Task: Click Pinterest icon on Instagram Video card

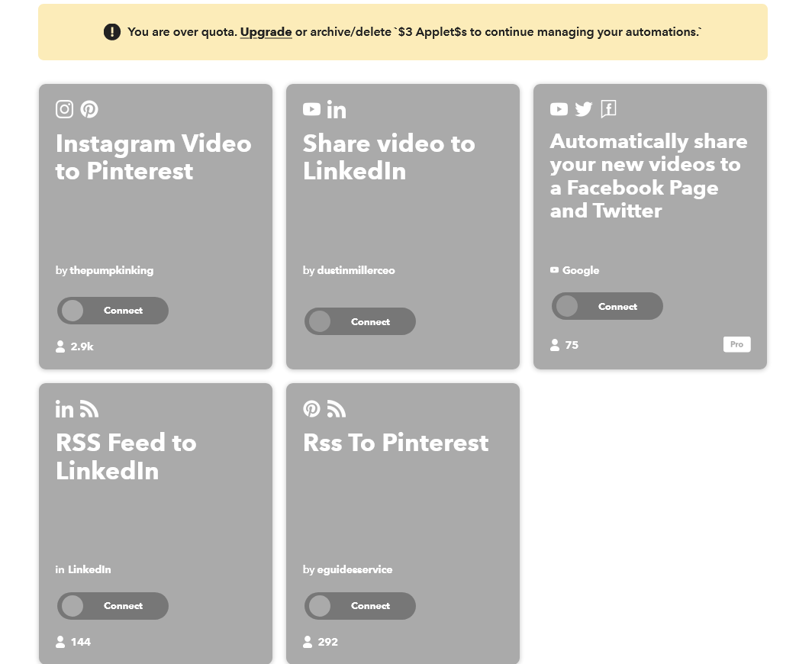Action: pos(89,109)
